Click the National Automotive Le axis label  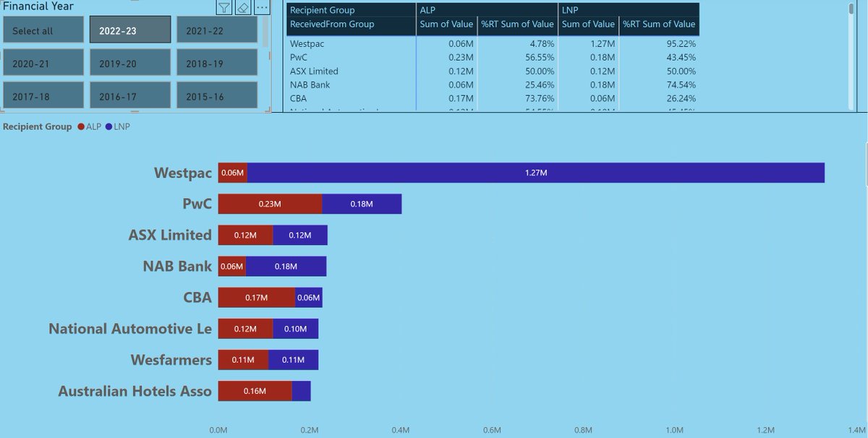pyautogui.click(x=130, y=329)
